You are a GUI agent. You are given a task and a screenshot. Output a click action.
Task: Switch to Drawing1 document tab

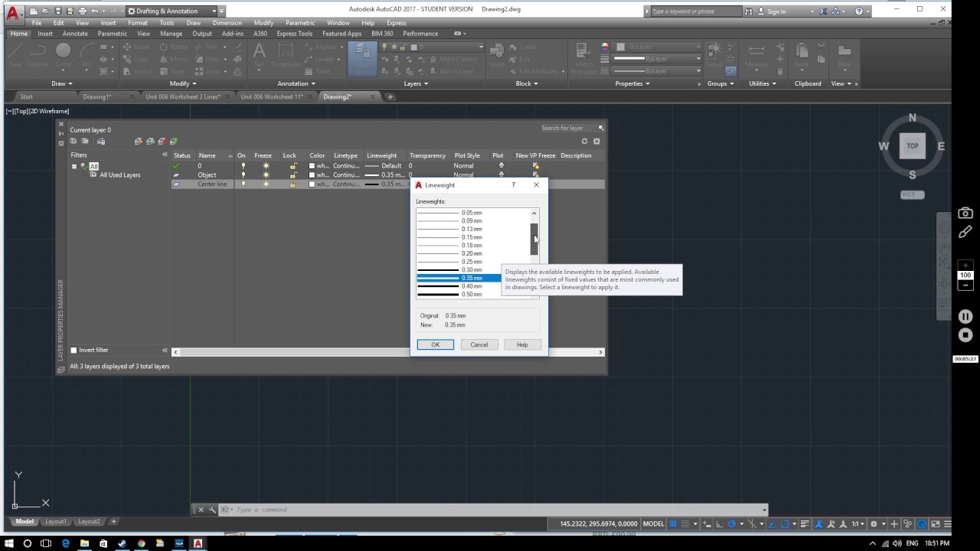[x=96, y=97]
